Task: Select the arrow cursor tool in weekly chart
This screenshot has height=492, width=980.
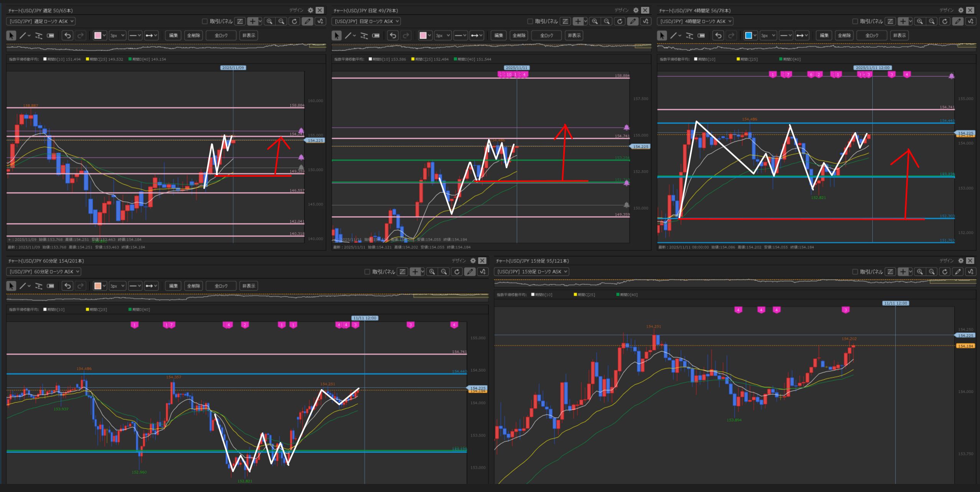Action: coord(11,36)
